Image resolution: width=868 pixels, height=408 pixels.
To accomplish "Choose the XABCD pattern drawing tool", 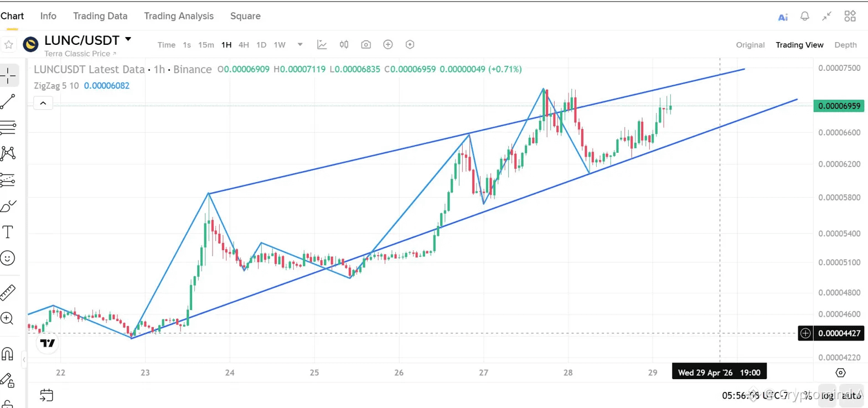I will (x=8, y=153).
